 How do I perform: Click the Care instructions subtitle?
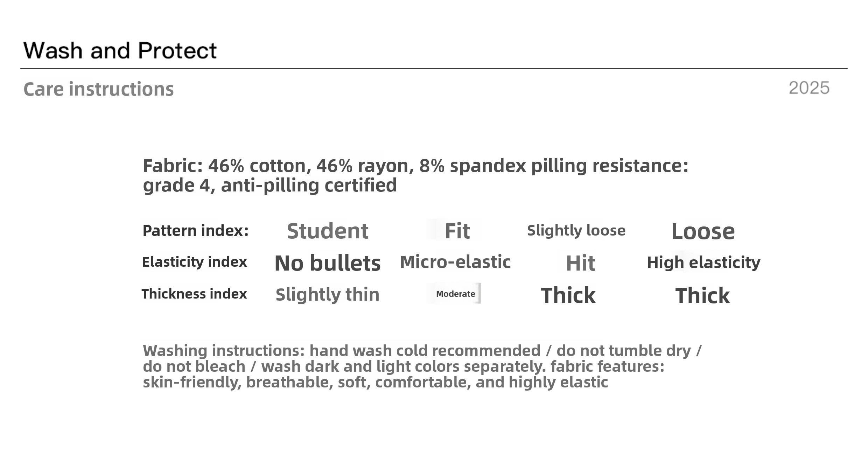(98, 89)
